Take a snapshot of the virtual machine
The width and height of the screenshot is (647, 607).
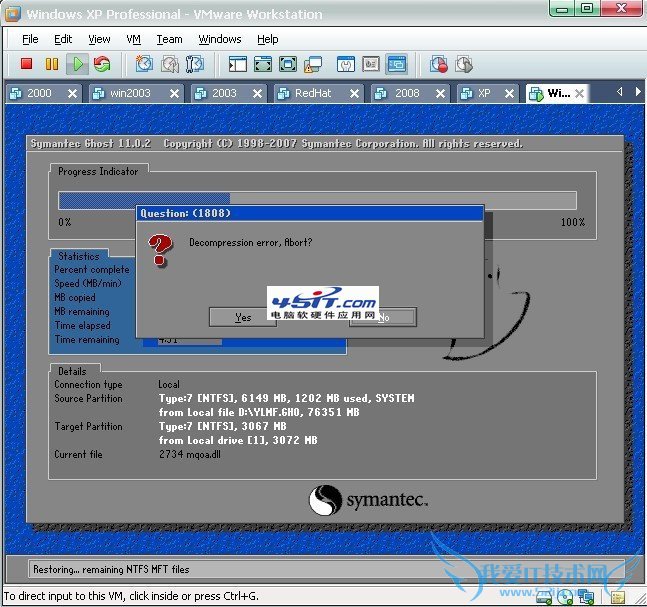(x=145, y=64)
